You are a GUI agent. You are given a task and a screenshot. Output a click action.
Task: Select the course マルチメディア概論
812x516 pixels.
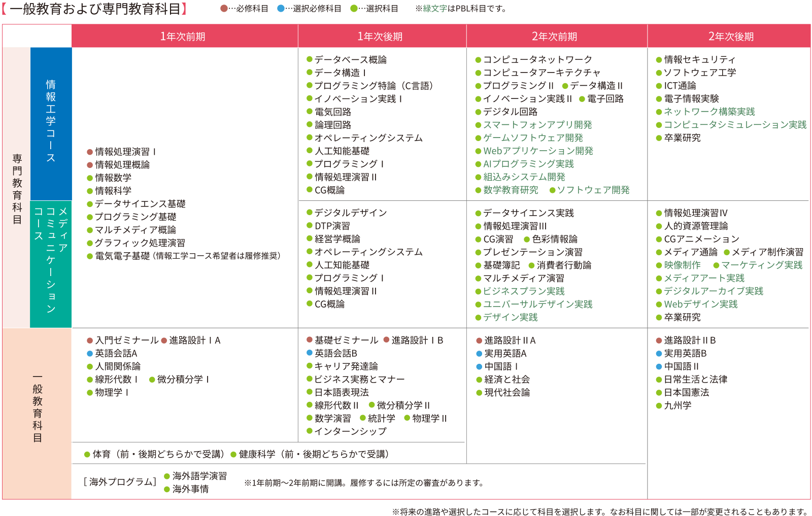click(x=131, y=230)
